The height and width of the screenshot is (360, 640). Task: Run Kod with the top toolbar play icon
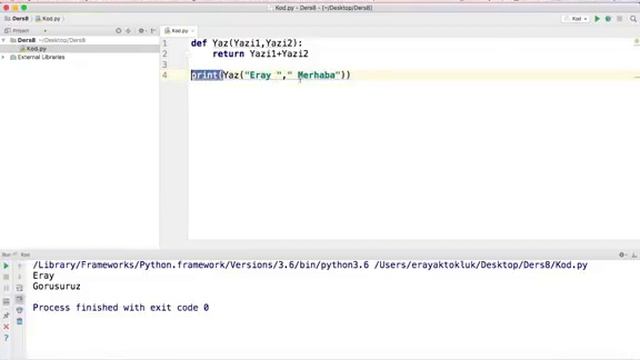pos(597,19)
